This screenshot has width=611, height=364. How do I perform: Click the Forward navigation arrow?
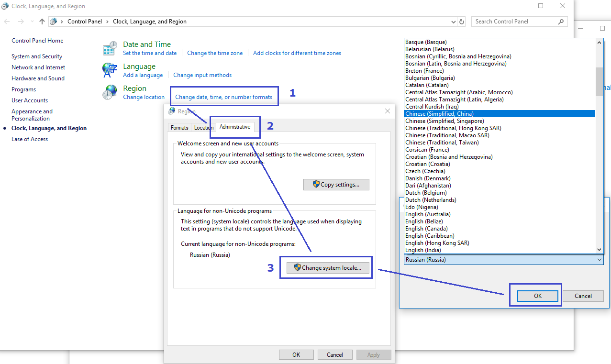click(x=21, y=22)
